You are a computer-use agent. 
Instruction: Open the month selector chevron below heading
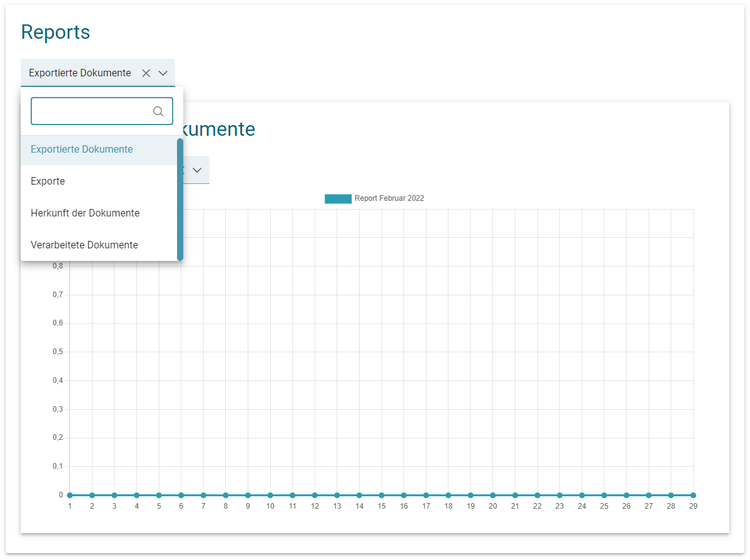pyautogui.click(x=197, y=170)
